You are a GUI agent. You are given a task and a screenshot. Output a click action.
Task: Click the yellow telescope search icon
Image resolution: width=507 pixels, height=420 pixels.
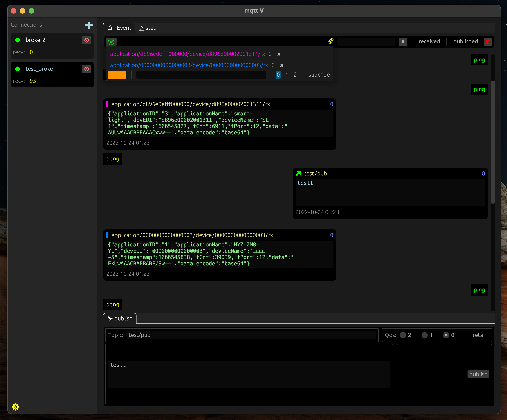(331, 41)
